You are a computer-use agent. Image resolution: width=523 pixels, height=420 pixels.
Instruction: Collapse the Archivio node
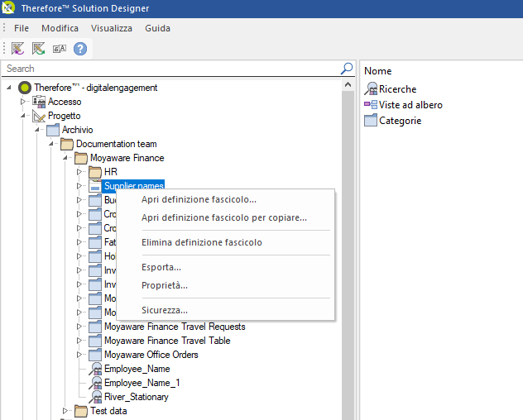point(37,130)
